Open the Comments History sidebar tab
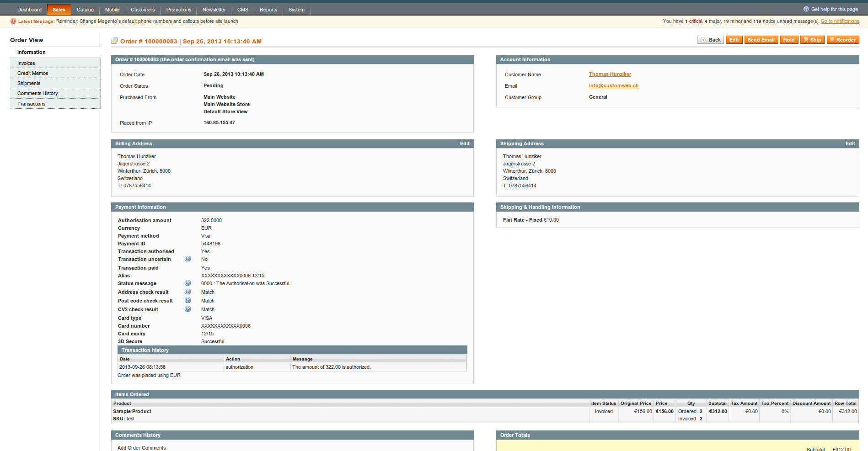This screenshot has width=868, height=451. tap(38, 93)
